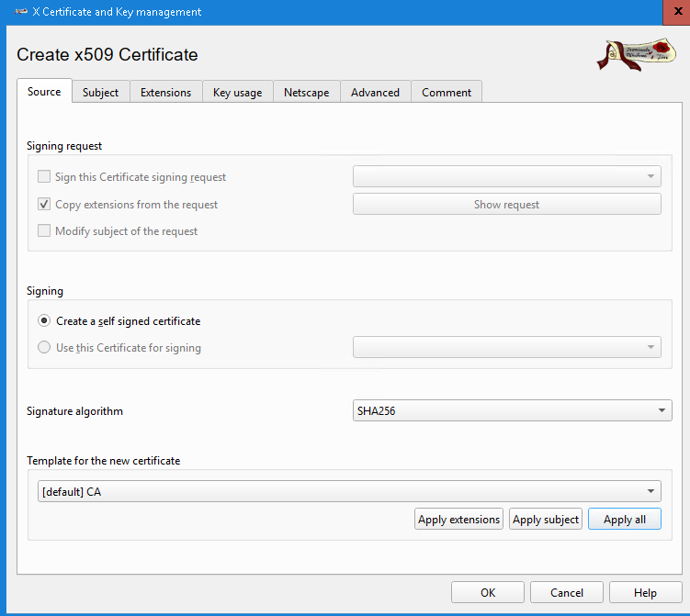Switch to the Subject tab
The image size is (690, 616).
pos(100,93)
